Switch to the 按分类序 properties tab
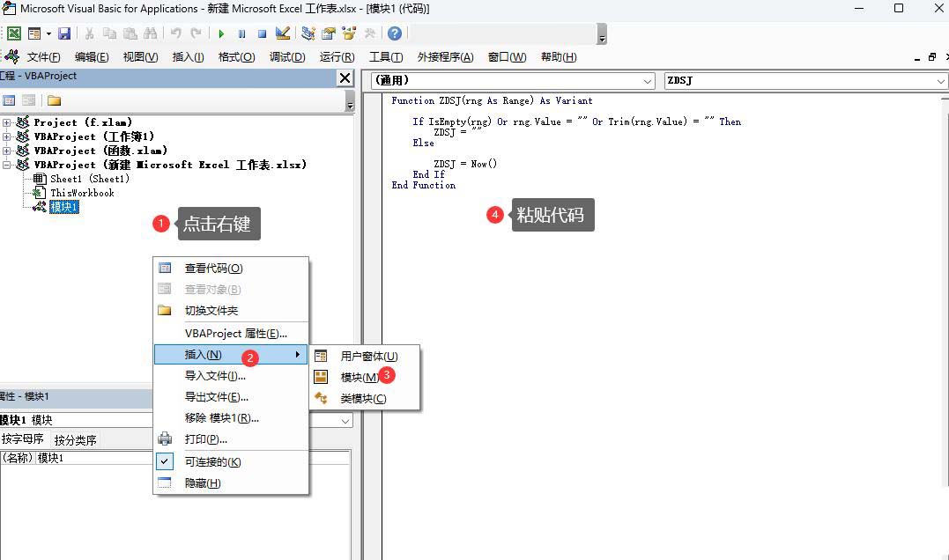949x560 pixels. [75, 439]
